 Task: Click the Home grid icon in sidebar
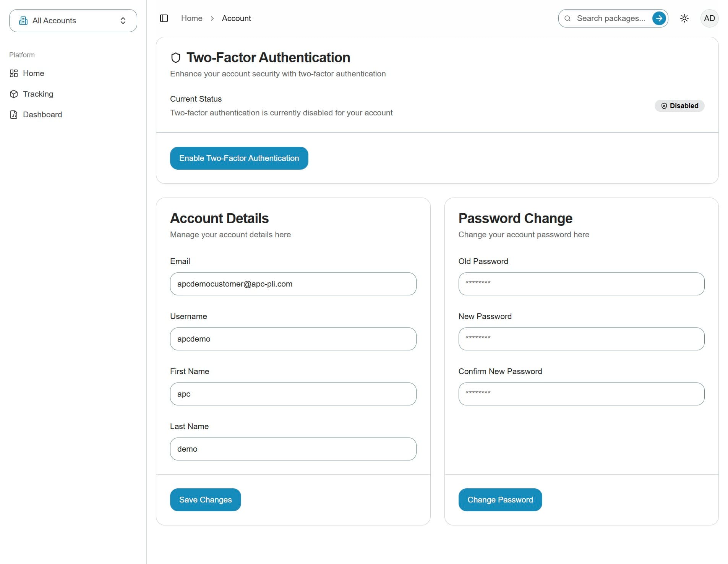pos(14,73)
